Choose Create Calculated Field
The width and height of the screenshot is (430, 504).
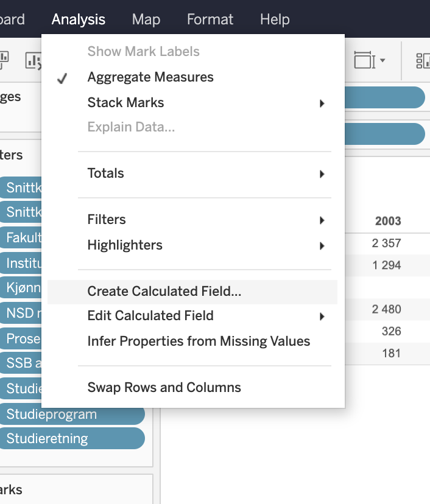(x=164, y=292)
